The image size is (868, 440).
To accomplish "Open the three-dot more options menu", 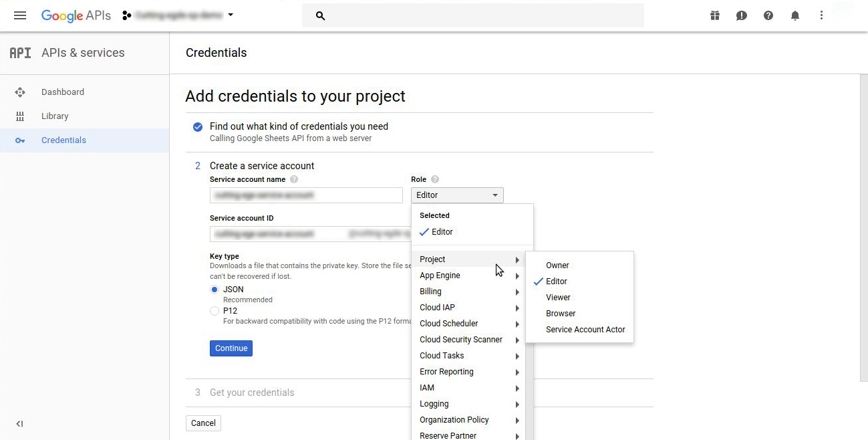I will click(822, 15).
